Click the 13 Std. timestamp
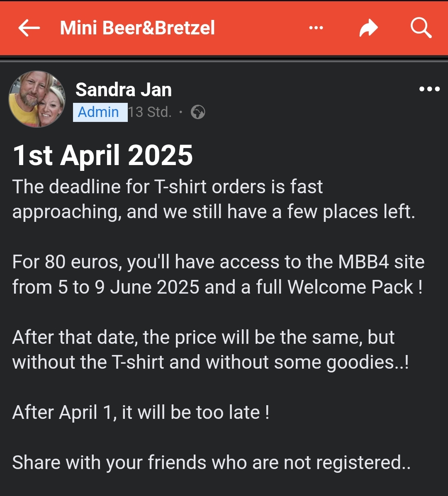The height and width of the screenshot is (496, 448). pyautogui.click(x=150, y=112)
